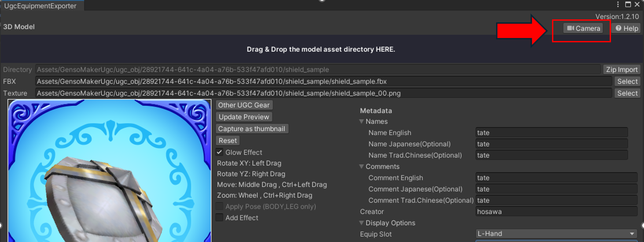Image resolution: width=644 pixels, height=242 pixels.
Task: Click the Other UGC Gear button
Action: [x=244, y=105]
